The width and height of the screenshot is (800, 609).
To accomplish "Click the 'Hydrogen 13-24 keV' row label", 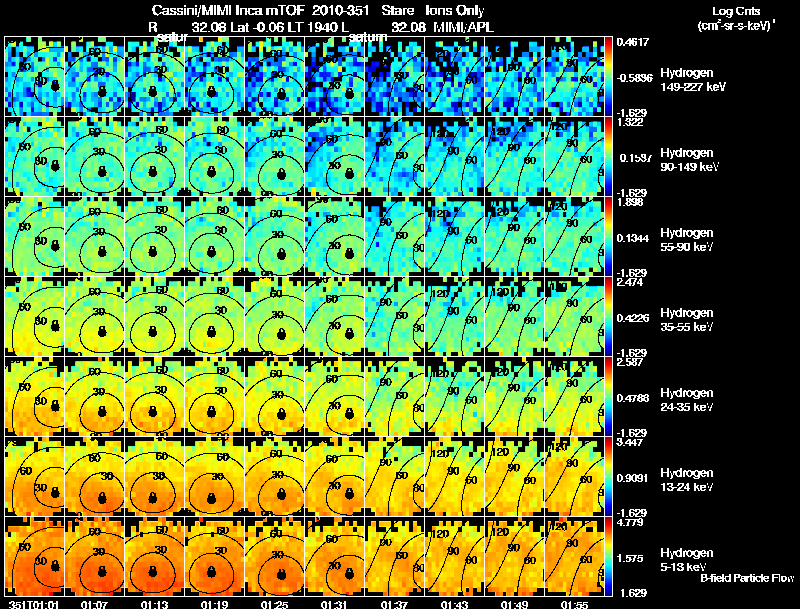I will (687, 480).
